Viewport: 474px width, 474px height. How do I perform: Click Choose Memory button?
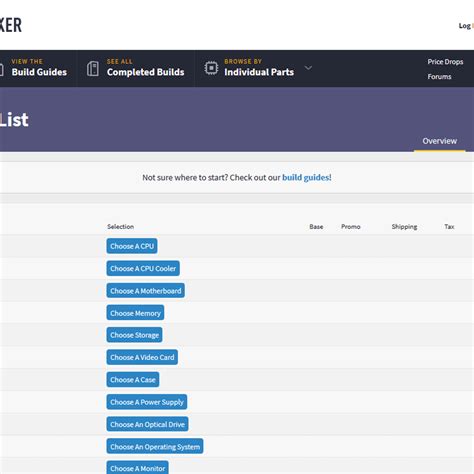(x=135, y=313)
